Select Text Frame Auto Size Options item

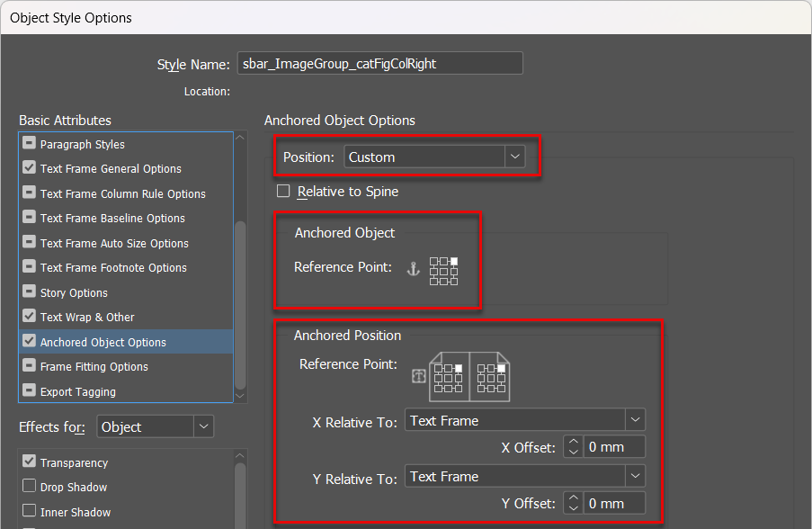[126, 243]
